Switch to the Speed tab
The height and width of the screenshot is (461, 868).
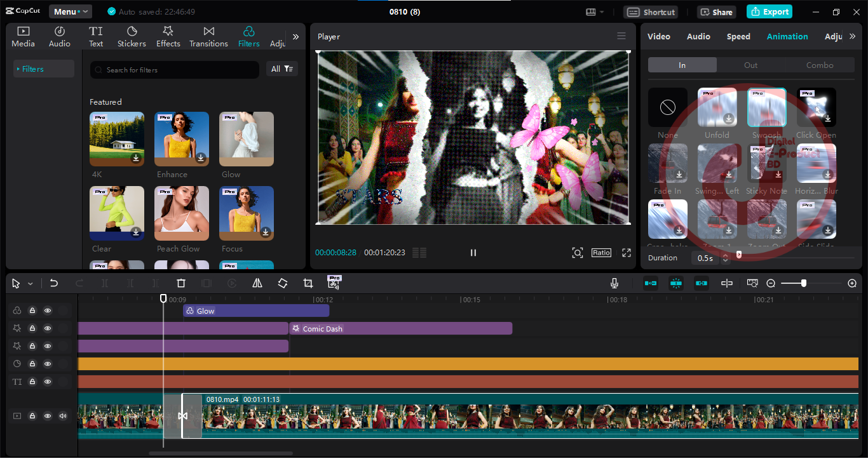pyautogui.click(x=738, y=36)
